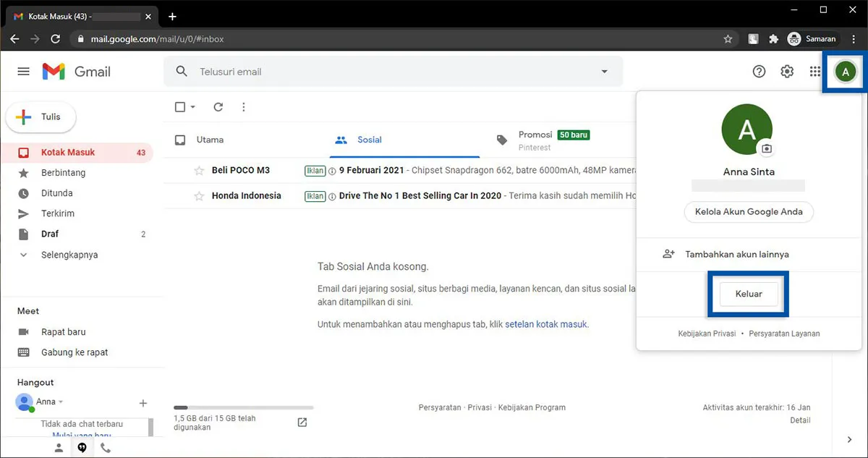868x458 pixels.
Task: Click the Help question mark icon
Action: 759,71
